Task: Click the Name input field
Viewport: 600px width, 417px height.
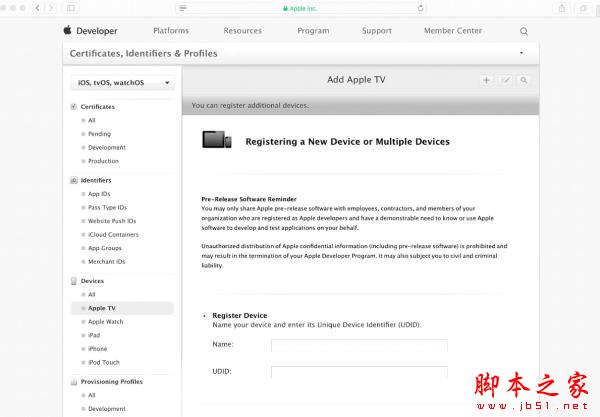Action: click(359, 345)
